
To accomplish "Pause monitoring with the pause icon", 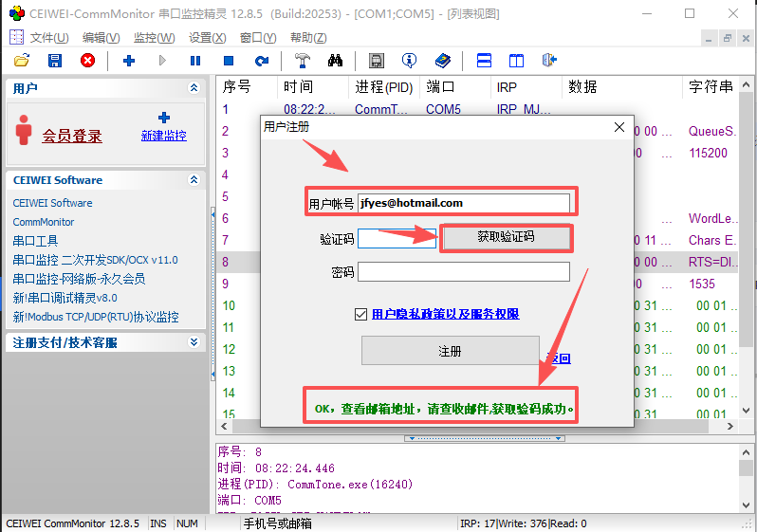I will (x=195, y=61).
